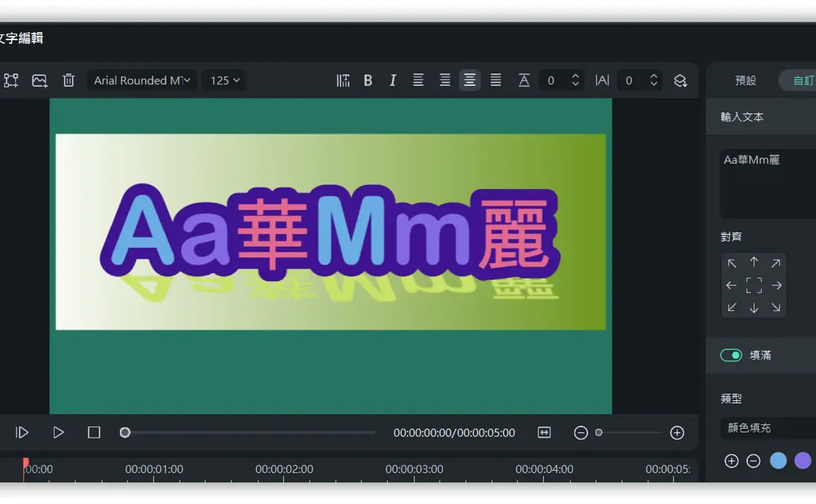Viewport: 816px width, 504px height.
Task: Justify the text alignment
Action: [495, 80]
